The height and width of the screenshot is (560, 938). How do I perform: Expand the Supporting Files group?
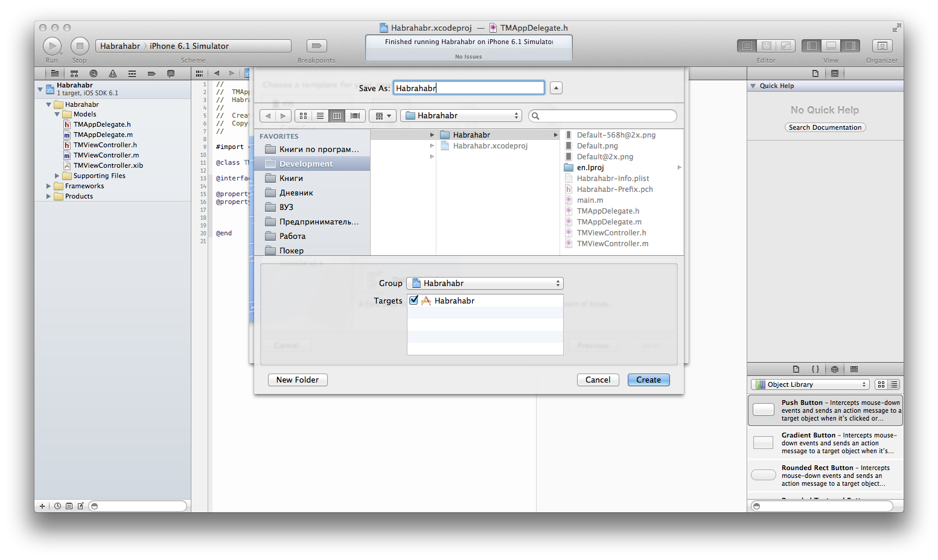57,176
